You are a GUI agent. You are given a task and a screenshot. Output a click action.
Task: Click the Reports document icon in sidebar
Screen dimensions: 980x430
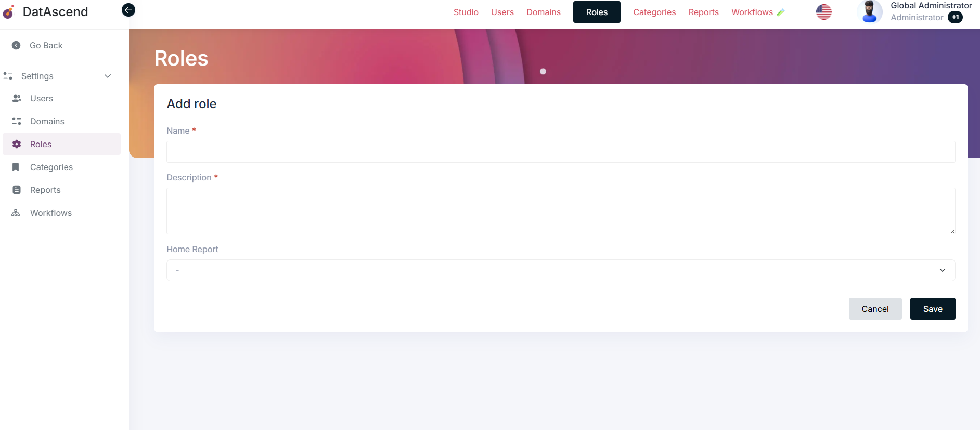(x=17, y=190)
